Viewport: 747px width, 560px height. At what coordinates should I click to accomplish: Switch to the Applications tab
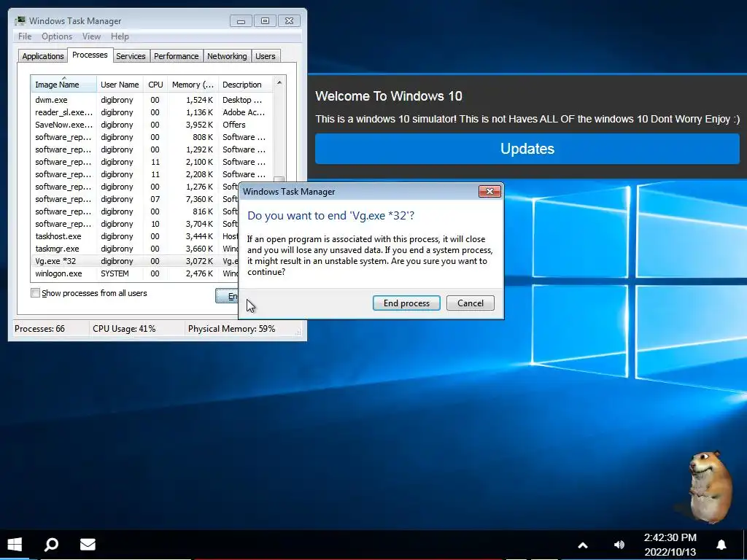[43, 56]
